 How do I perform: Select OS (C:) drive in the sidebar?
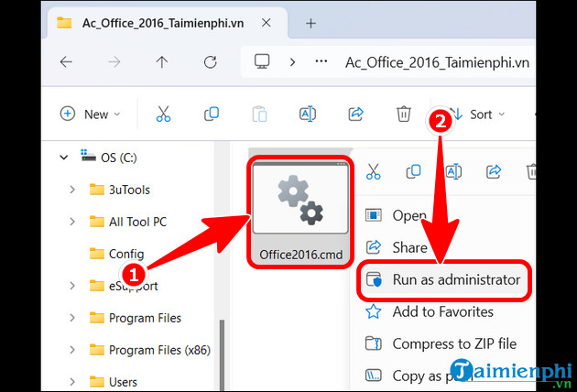coord(109,158)
